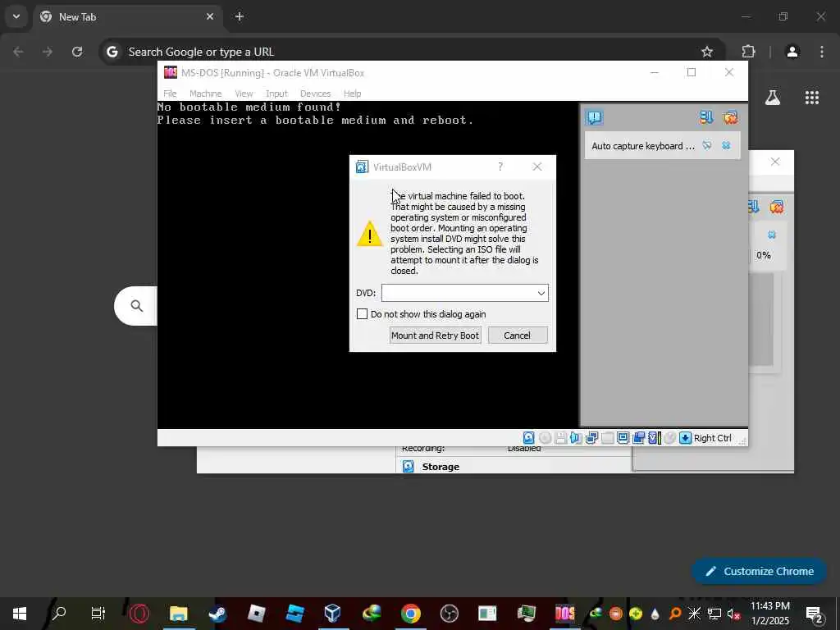
Task: Click the delete all notifications icon in VM panel
Action: click(730, 117)
